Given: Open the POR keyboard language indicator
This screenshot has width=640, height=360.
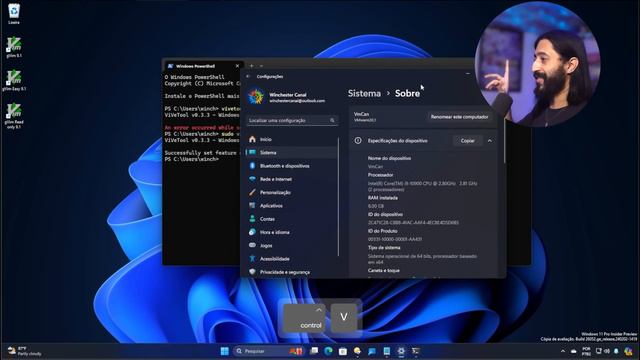Looking at the screenshot, I should (587, 351).
